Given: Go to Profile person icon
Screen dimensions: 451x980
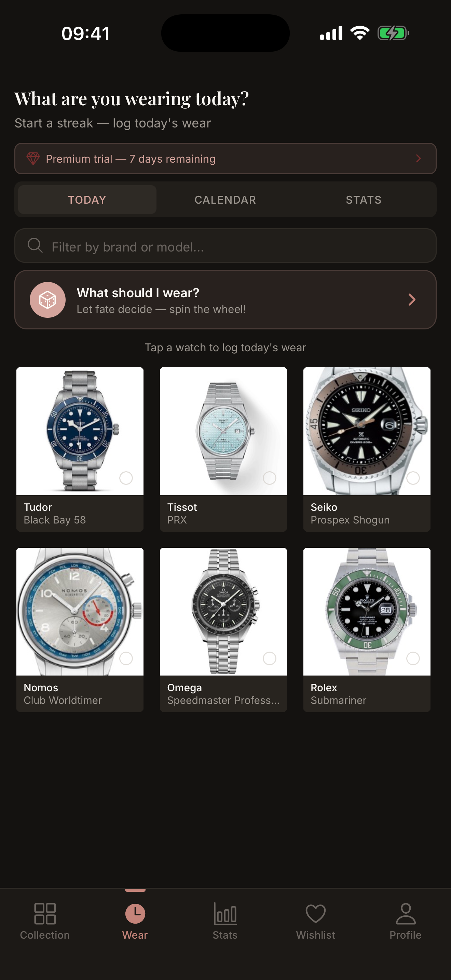Looking at the screenshot, I should click(406, 913).
